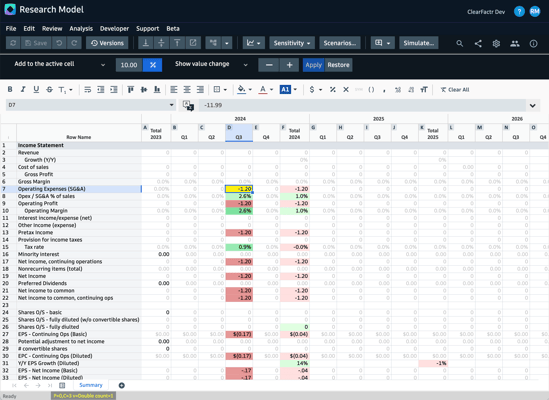Toggle bold formatting

click(10, 90)
